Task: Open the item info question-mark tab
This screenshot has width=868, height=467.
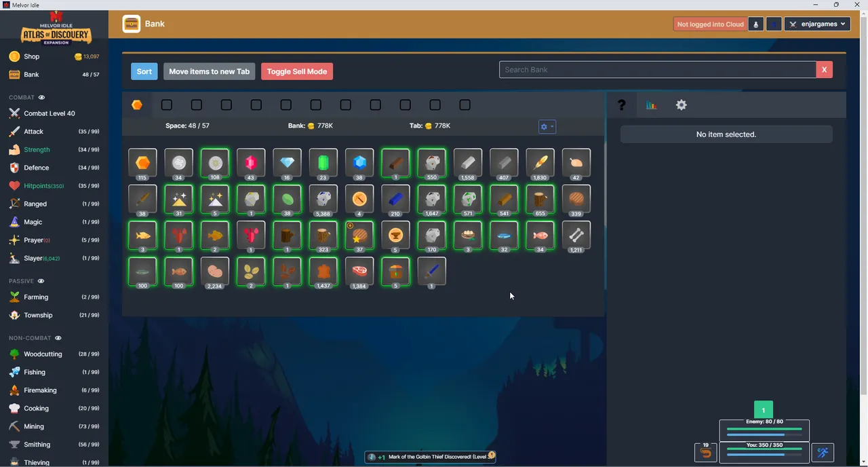Action: [621, 105]
